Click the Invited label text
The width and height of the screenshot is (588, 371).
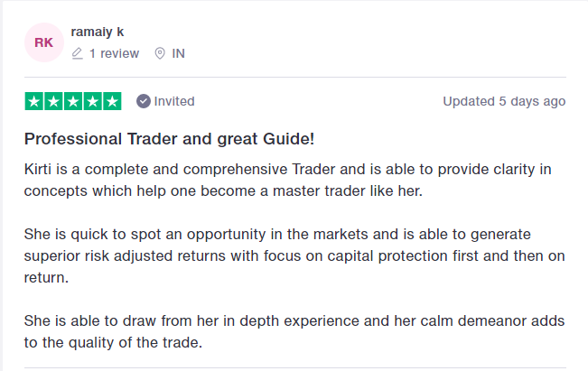click(x=174, y=101)
